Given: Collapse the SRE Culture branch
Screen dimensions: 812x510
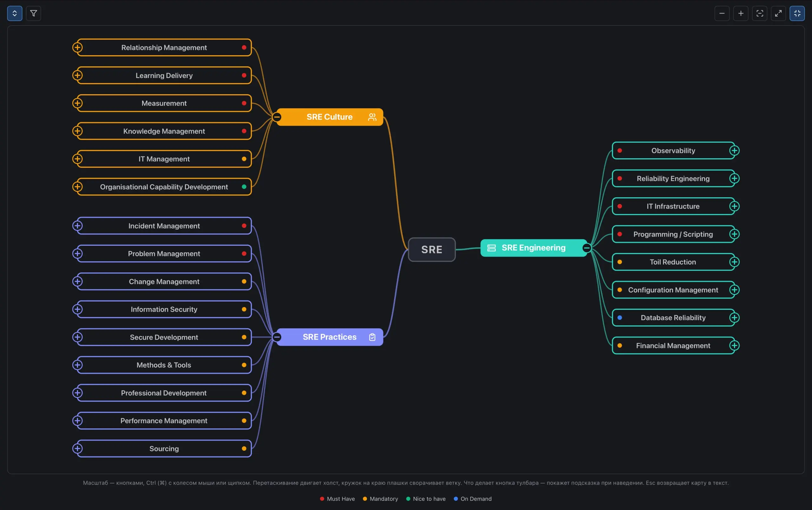Looking at the screenshot, I should pos(277,117).
